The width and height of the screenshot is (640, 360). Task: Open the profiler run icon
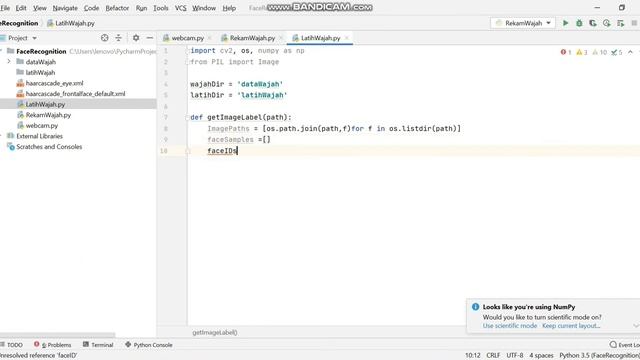pyautogui.click(x=607, y=23)
